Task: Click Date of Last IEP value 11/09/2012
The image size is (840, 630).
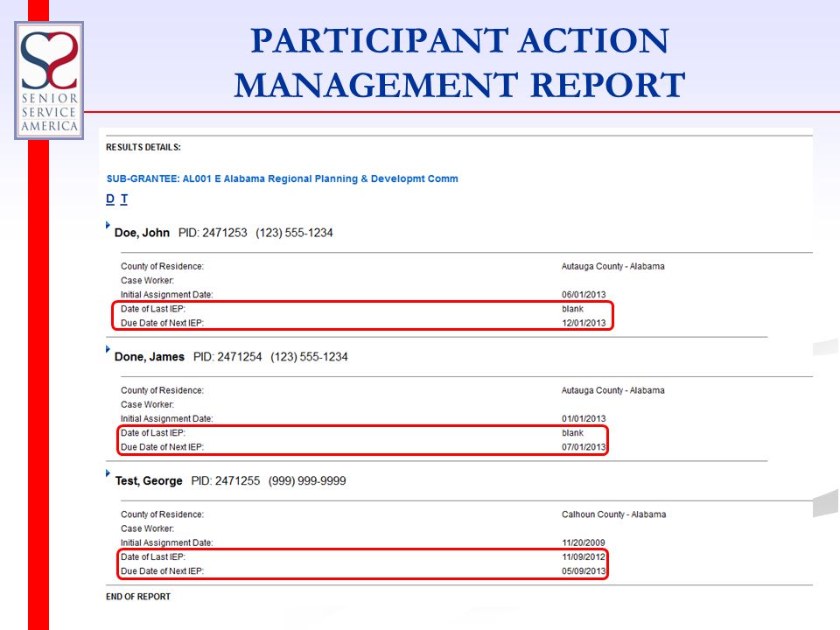Action: tap(584, 556)
